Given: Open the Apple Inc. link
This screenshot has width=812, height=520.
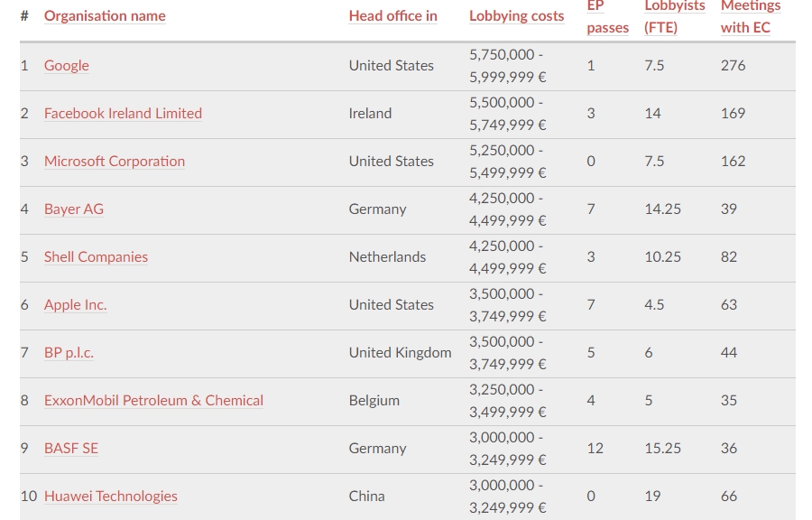Looking at the screenshot, I should pos(75,305).
